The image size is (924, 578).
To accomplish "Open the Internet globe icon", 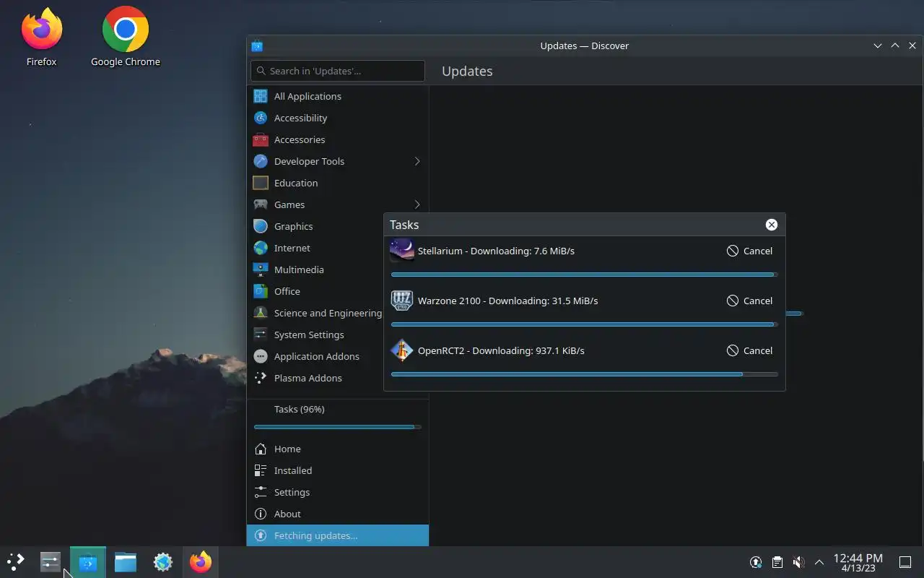I will click(261, 248).
